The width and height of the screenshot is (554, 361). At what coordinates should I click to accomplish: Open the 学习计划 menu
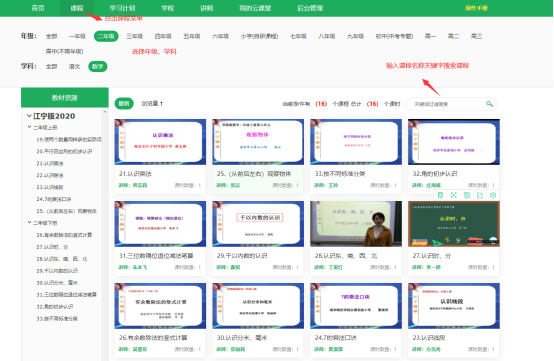click(x=122, y=8)
